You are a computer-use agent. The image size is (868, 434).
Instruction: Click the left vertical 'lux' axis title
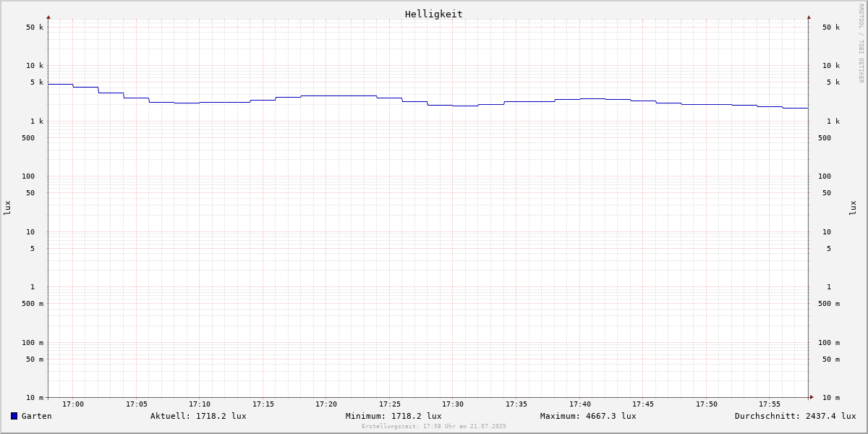[7, 208]
